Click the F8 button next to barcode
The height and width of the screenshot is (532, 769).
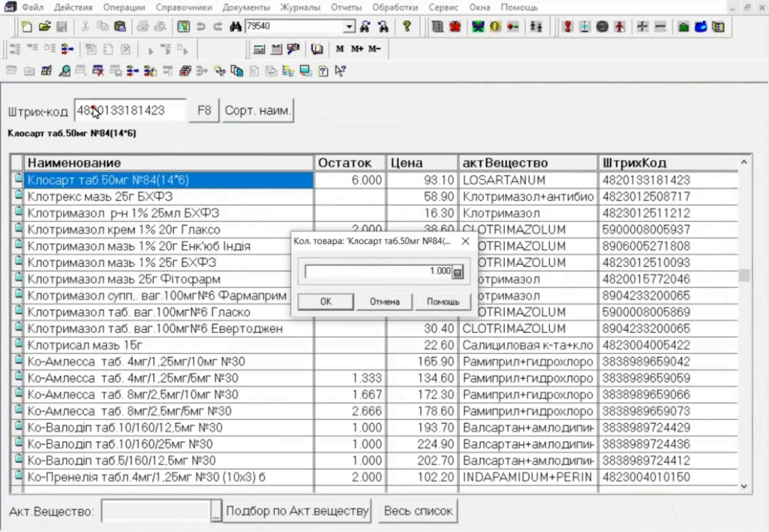pos(204,110)
